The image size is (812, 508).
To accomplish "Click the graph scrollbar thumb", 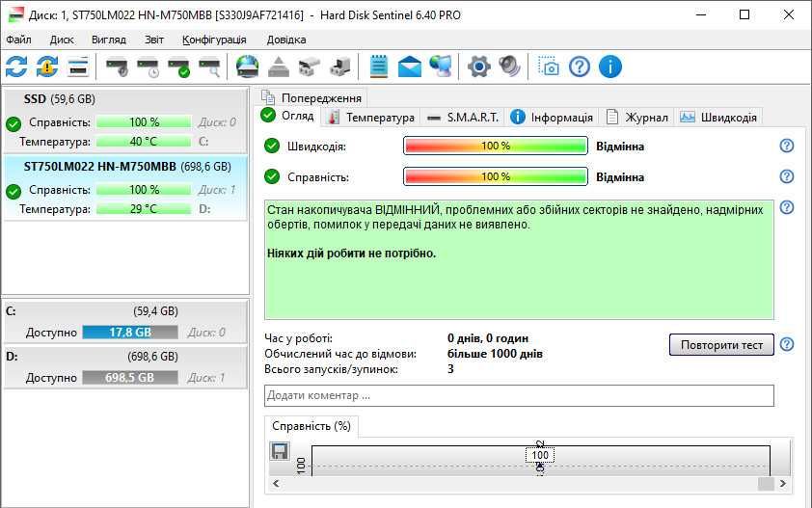I will [766, 483].
